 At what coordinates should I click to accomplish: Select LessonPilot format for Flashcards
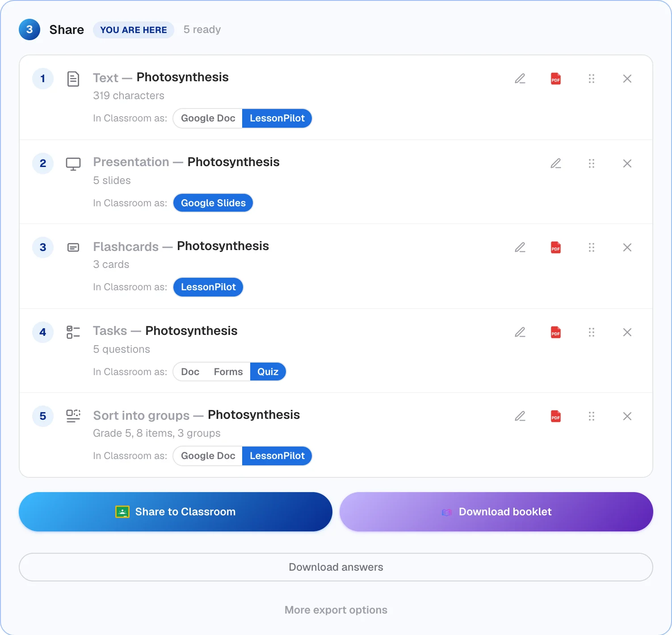pyautogui.click(x=208, y=287)
